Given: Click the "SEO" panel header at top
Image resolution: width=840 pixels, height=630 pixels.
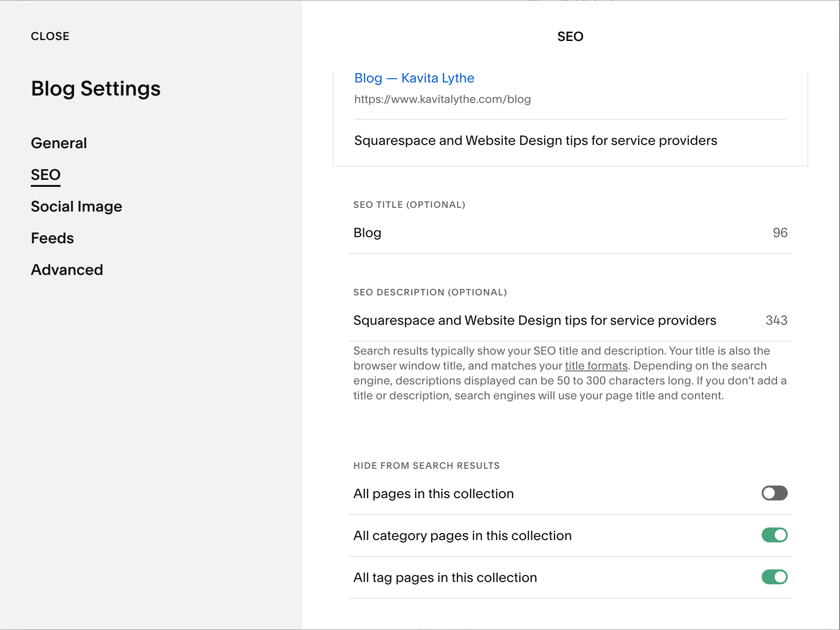Looking at the screenshot, I should point(570,36).
